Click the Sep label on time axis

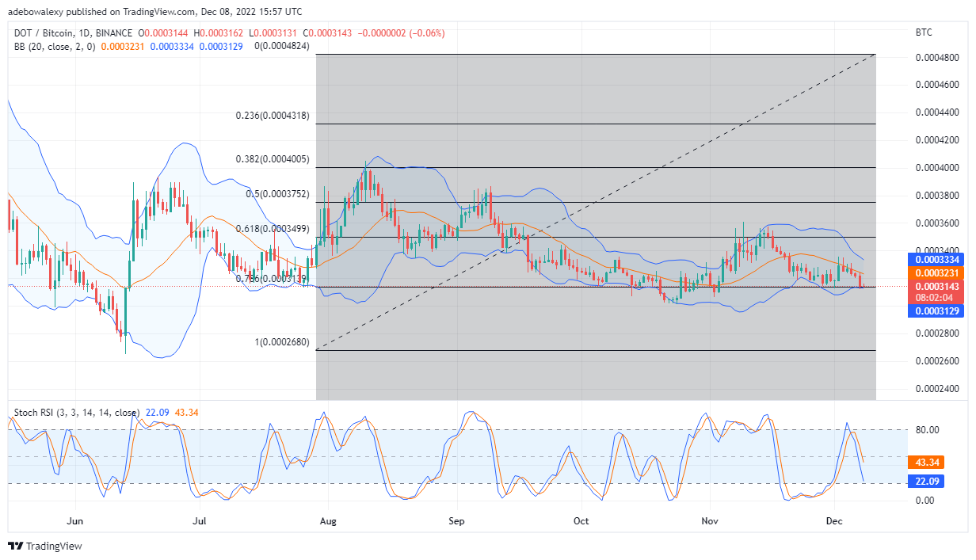[456, 520]
